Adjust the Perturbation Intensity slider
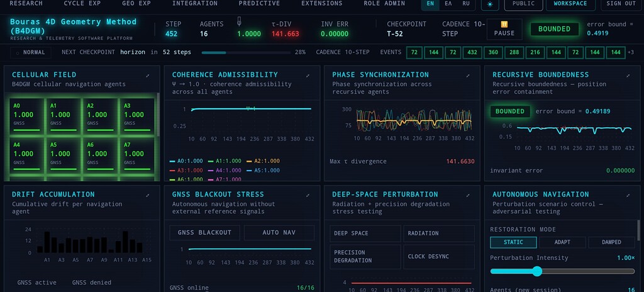The width and height of the screenshot is (644, 292). coord(562,271)
